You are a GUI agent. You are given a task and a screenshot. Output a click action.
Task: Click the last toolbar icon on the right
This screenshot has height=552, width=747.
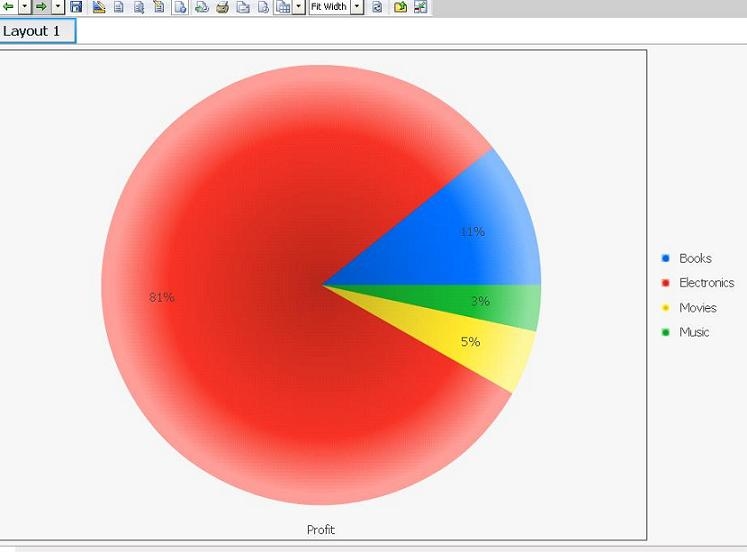pyautogui.click(x=420, y=7)
